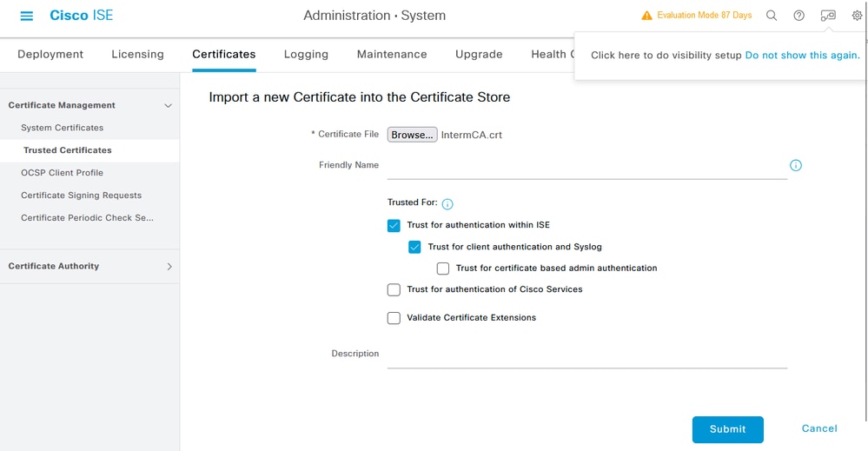This screenshot has width=868, height=451.
Task: Cancel the certificate import
Action: pos(819,428)
